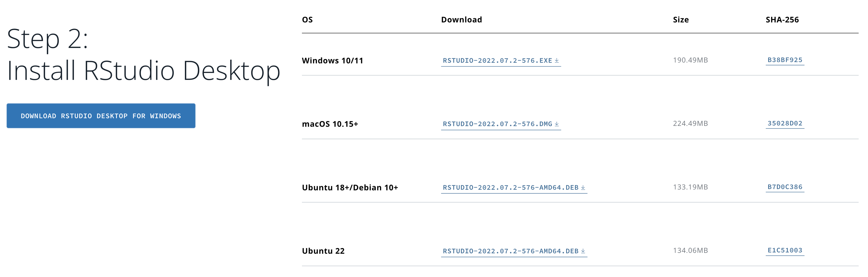This screenshot has width=868, height=277.
Task: Click the download arrow icon in the Ubuntu 18+/Debian 10+ row
Action: pos(583,188)
